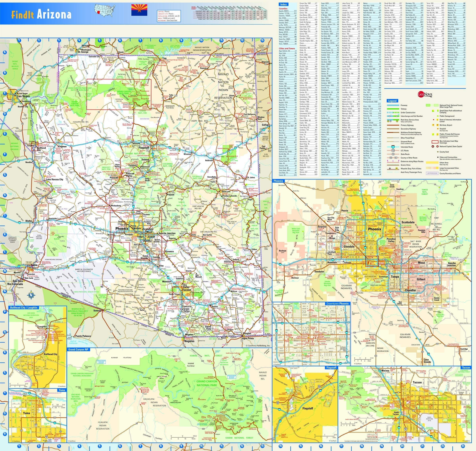The width and height of the screenshot is (476, 451).
Task: Click the JEFFERSON county boundary sample box
Action: [432, 173]
